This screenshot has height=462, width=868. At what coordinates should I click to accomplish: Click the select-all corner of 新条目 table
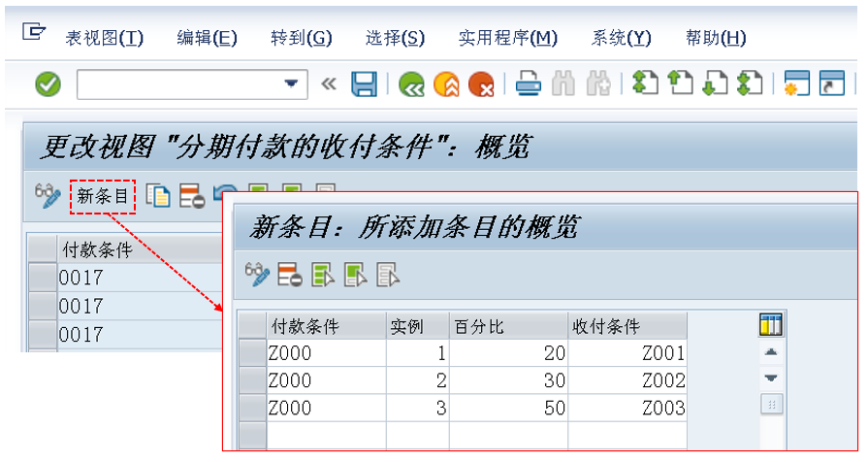tap(252, 326)
